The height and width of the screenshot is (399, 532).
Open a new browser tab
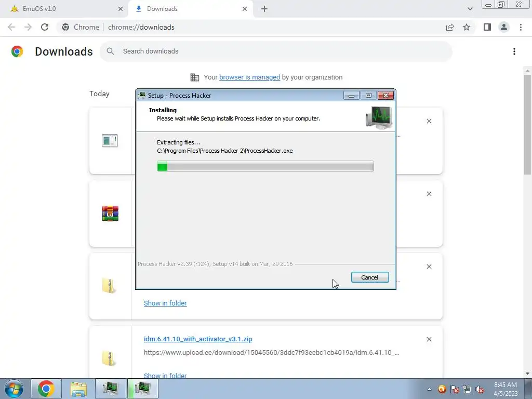click(x=264, y=9)
